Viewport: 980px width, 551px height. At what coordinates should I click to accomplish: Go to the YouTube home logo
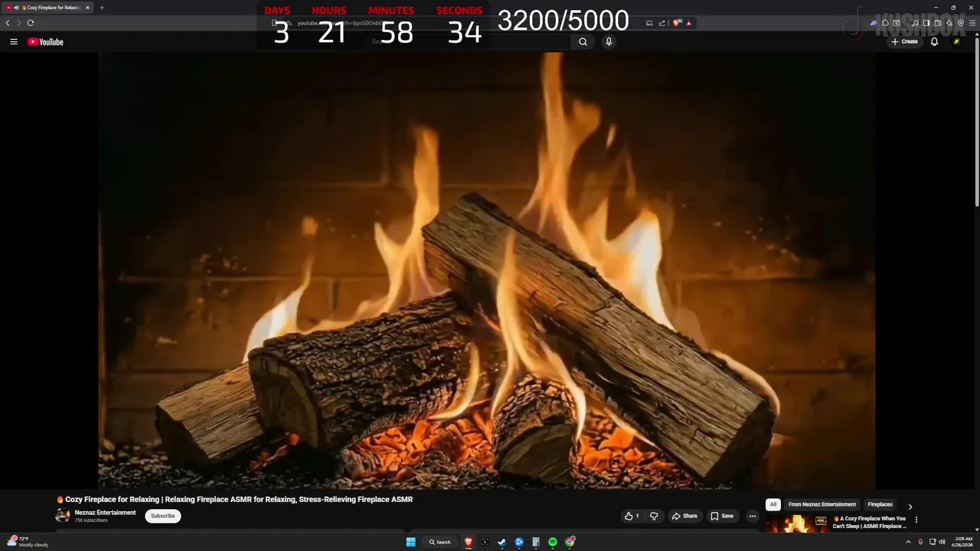coord(45,42)
